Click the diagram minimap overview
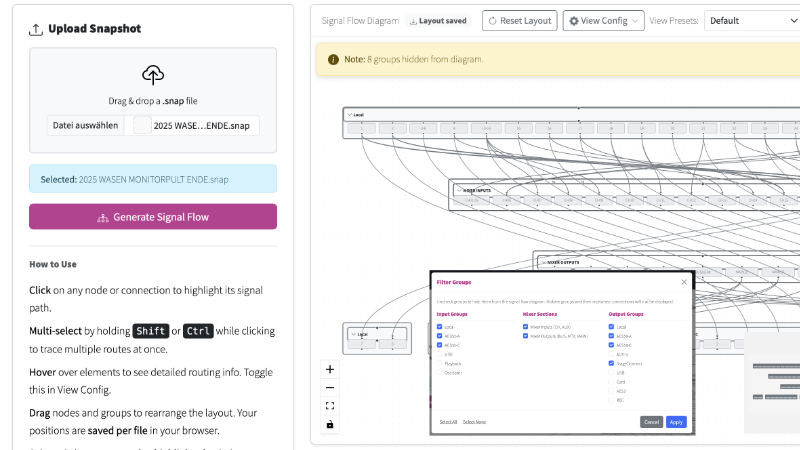Image resolution: width=800 pixels, height=450 pixels. (x=772, y=383)
